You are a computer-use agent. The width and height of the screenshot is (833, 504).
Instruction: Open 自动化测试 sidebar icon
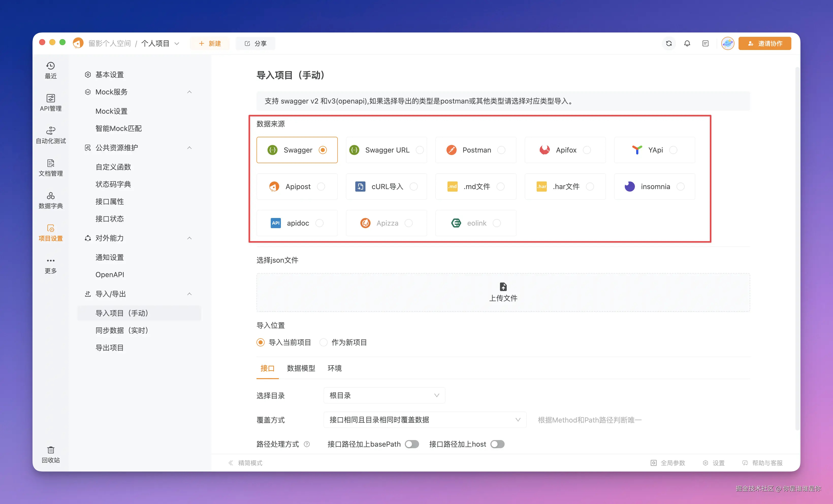point(50,135)
